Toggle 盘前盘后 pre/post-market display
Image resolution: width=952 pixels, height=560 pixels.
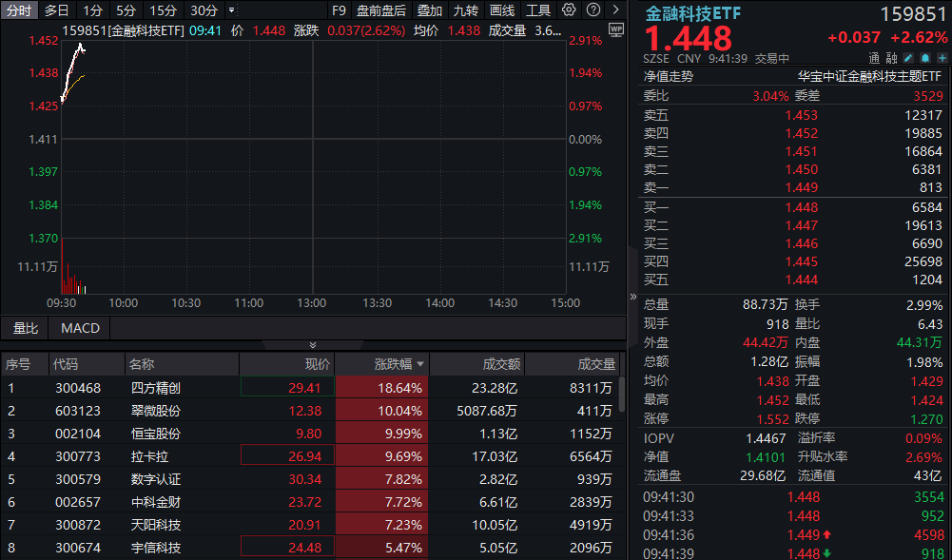point(379,10)
